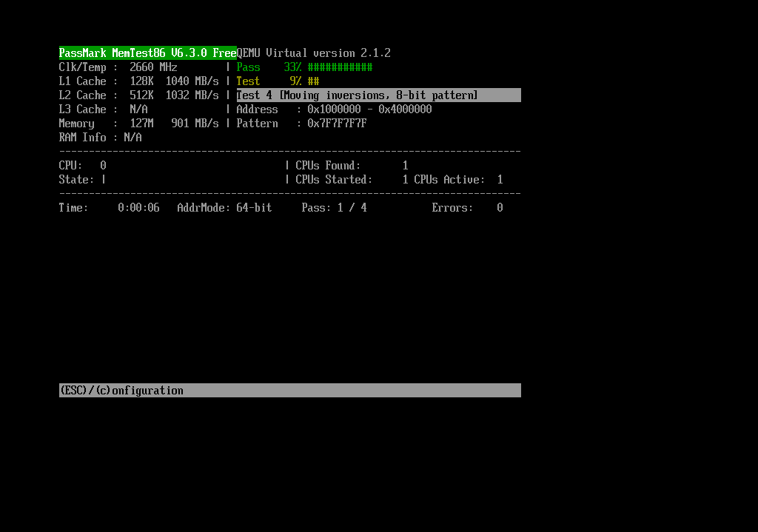This screenshot has height=532, width=758.
Task: Select the Time 0:00:06 counter
Action: (x=138, y=208)
